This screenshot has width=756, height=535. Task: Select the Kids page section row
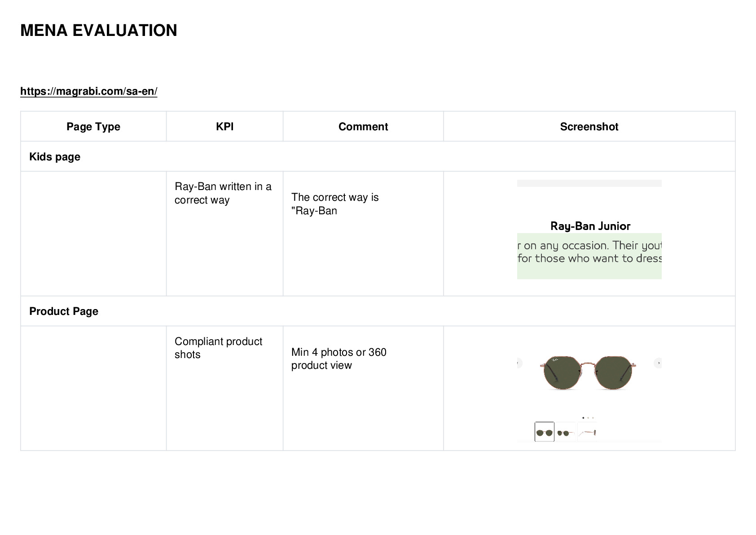click(x=378, y=157)
